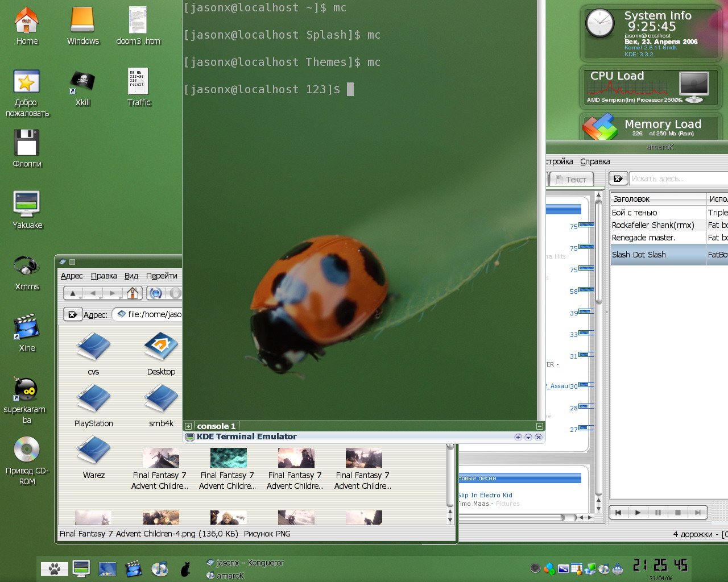Open dropdown under Konqueror Forward arrow
The image size is (728, 582).
(120, 298)
